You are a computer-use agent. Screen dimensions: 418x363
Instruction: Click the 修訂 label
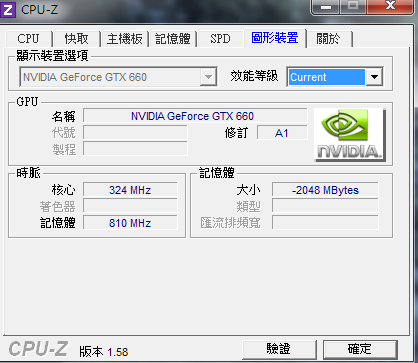coord(236,133)
